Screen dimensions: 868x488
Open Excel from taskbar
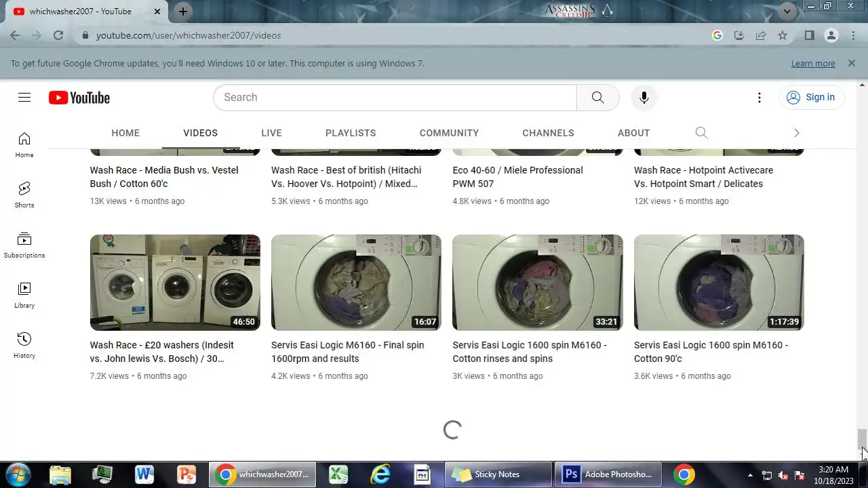click(x=338, y=474)
